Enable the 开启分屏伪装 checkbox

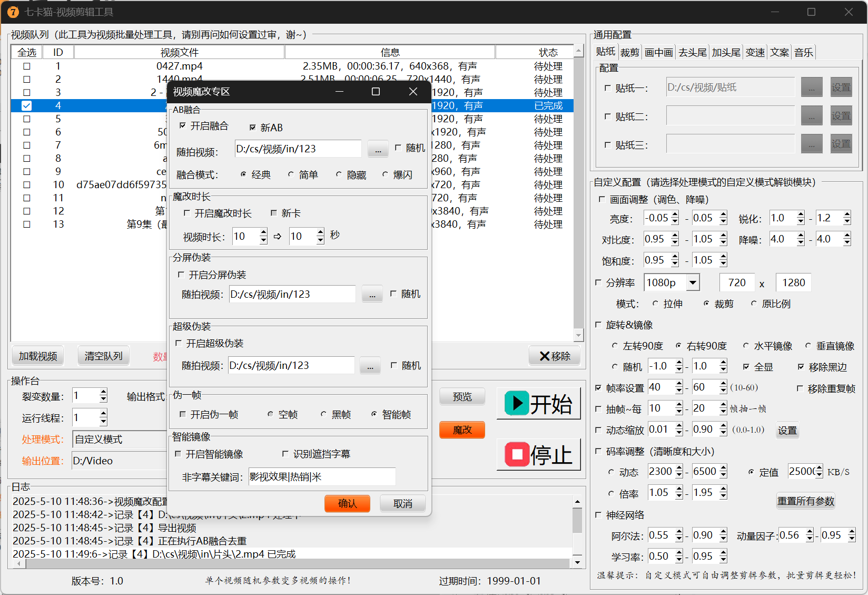[181, 275]
